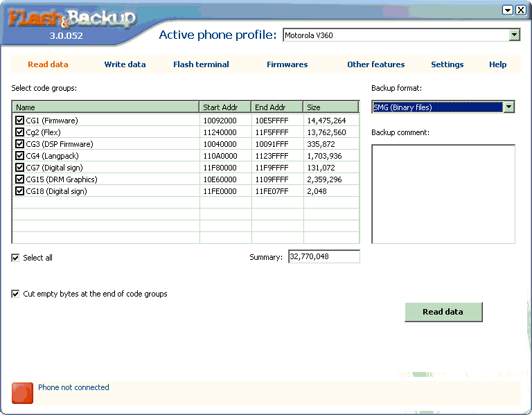Image resolution: width=532 pixels, height=415 pixels.
Task: Toggle Cut empty bytes option
Action: [16, 294]
